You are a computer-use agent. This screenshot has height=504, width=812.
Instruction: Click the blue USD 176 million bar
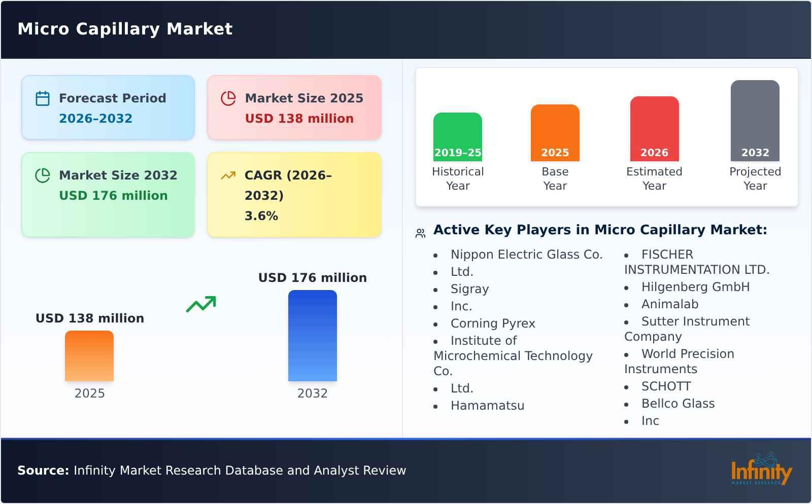tap(313, 335)
